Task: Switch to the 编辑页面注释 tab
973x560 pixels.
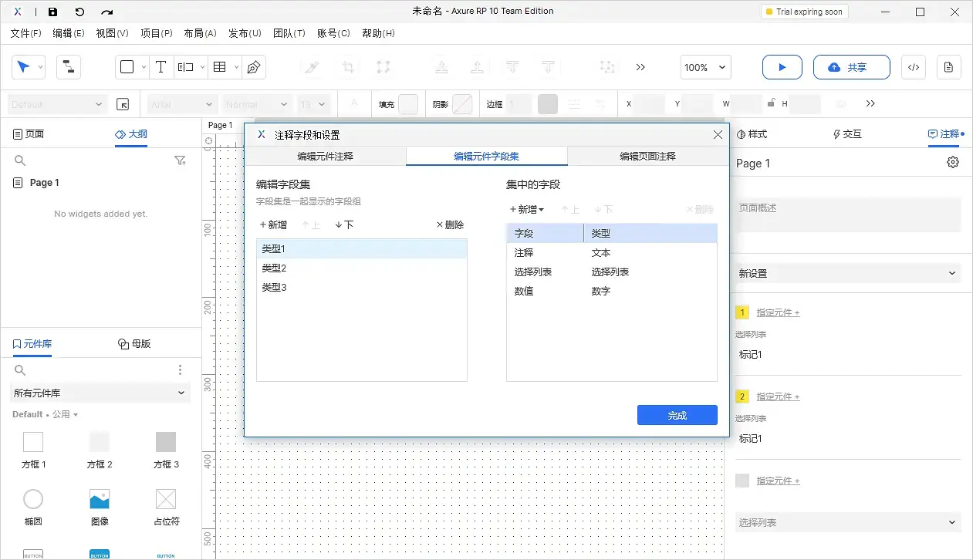Action: click(648, 155)
